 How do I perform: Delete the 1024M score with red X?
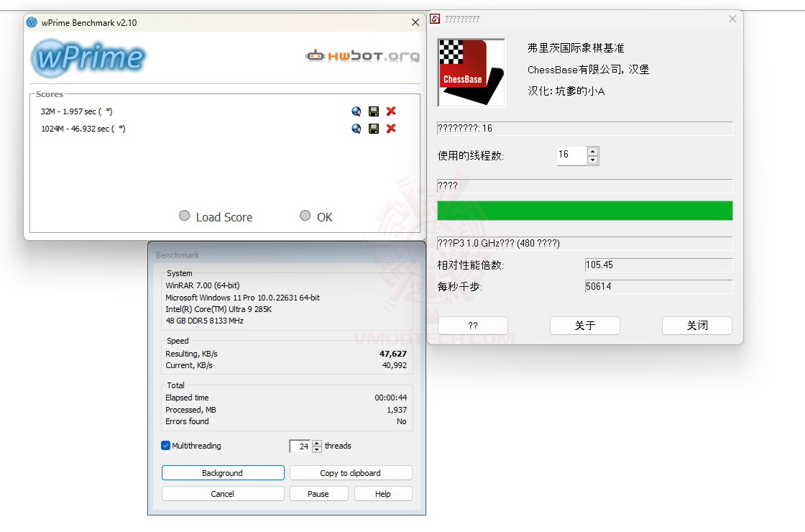tap(391, 129)
